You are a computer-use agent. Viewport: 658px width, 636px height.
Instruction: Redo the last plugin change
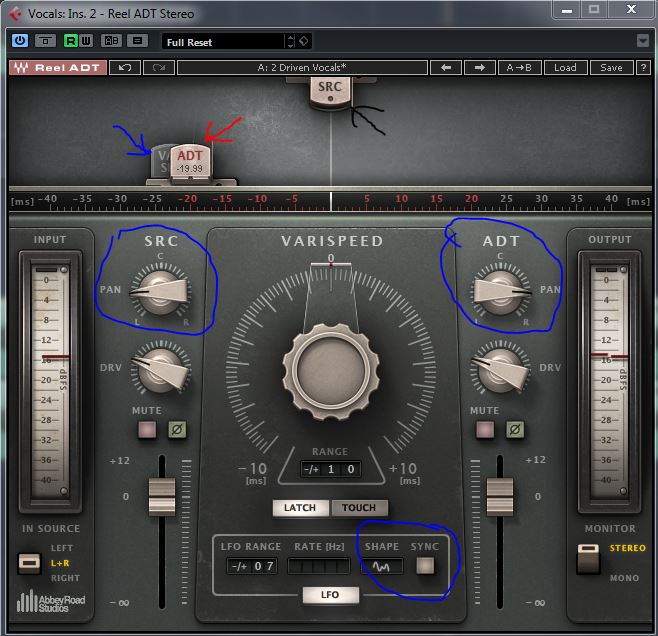159,68
